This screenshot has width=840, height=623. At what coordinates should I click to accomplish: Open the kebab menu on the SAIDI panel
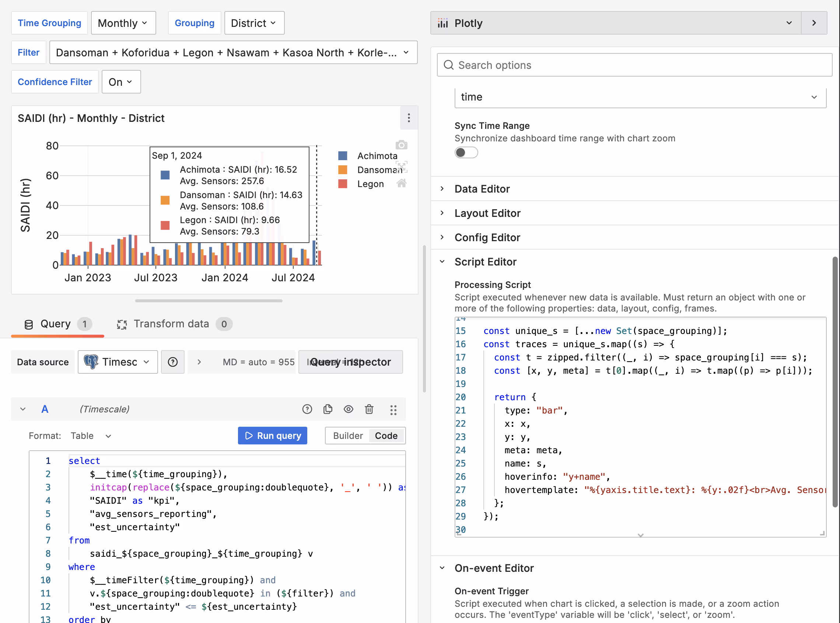[409, 118]
